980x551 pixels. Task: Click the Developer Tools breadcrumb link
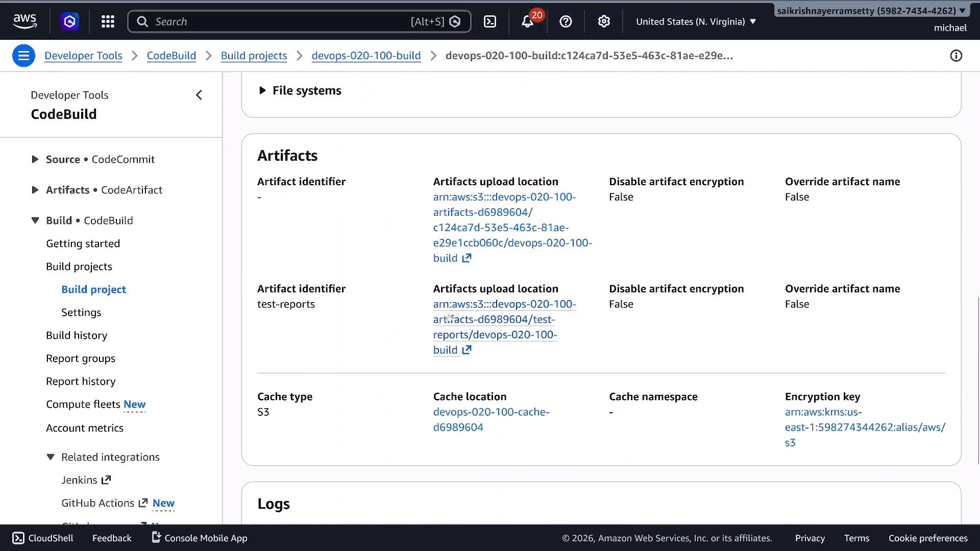[x=83, y=56]
